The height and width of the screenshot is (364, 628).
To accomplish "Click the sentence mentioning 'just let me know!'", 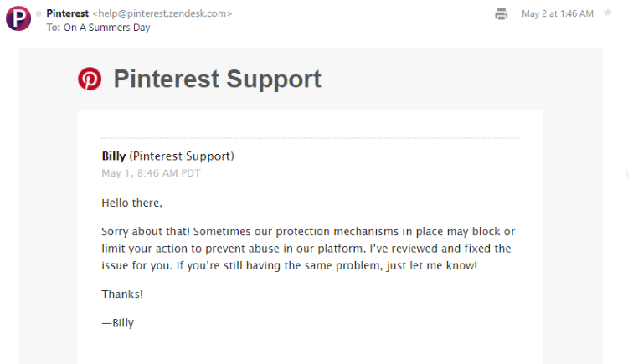I will (x=327, y=265).
